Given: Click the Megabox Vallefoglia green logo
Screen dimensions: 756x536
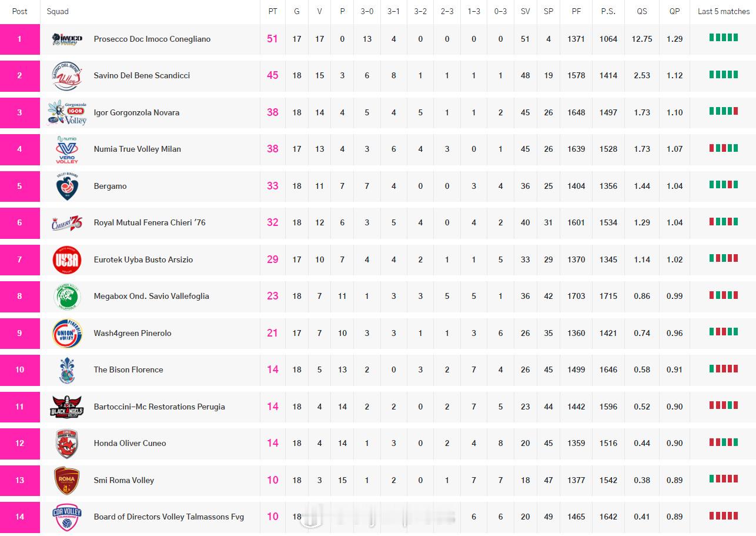Looking at the screenshot, I should tap(66, 297).
